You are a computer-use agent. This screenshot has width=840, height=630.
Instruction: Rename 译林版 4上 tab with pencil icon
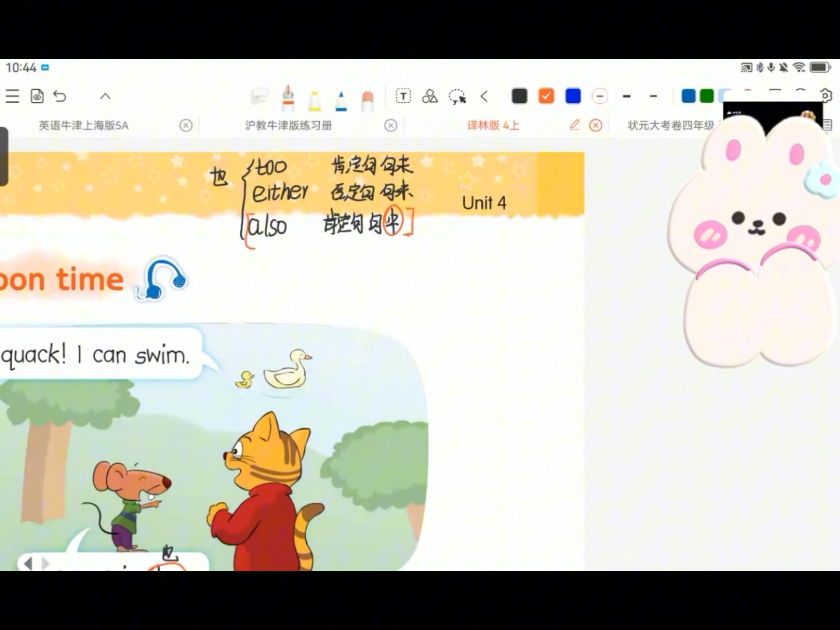575,125
